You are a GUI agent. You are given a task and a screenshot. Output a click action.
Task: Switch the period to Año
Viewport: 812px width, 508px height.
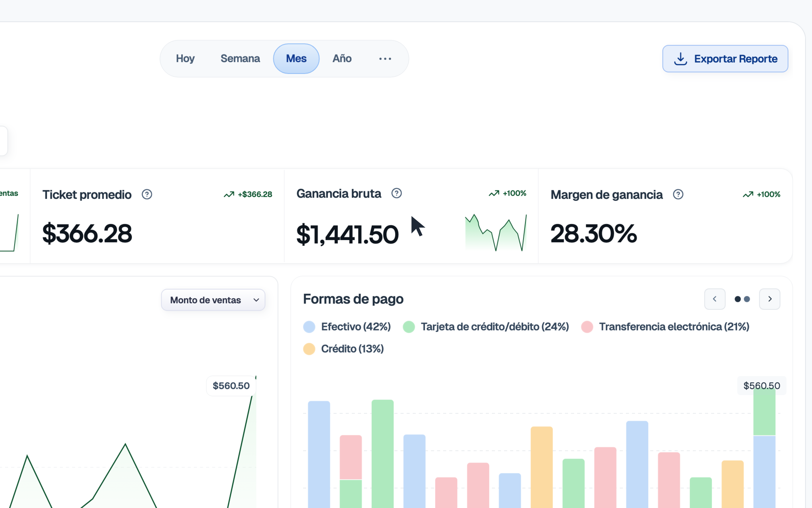[342, 58]
